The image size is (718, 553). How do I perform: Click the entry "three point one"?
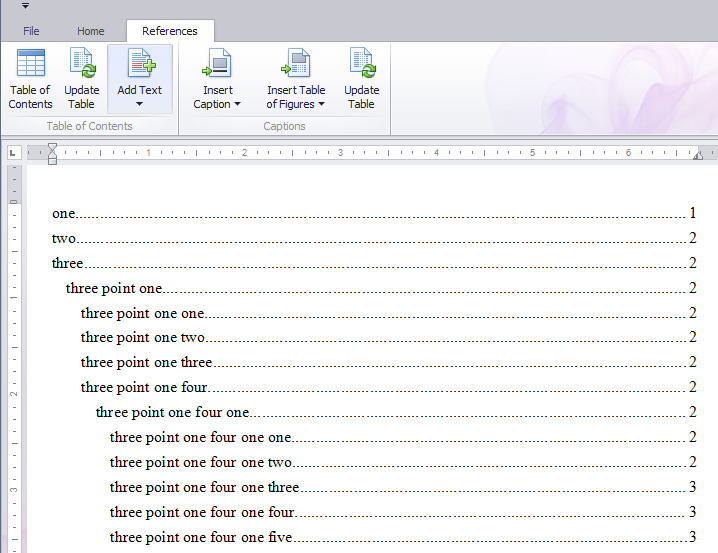click(114, 288)
